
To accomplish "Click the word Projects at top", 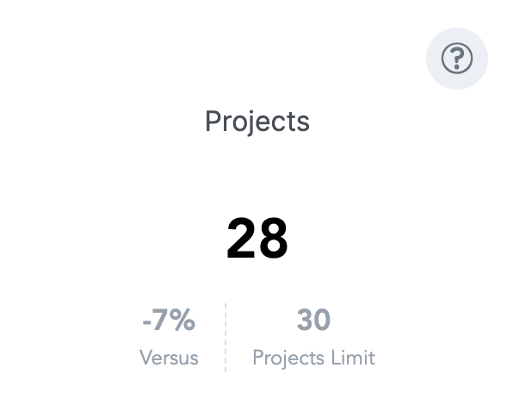I will 257,121.
